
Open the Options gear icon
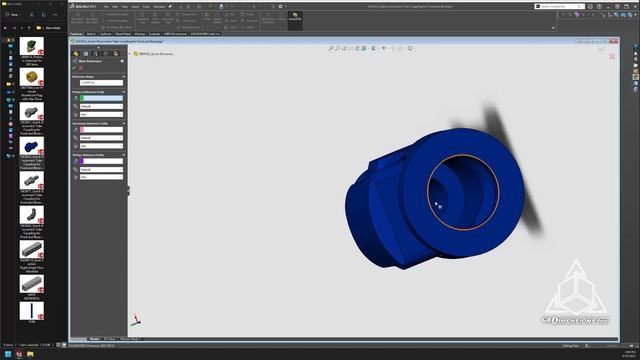(280, 7)
